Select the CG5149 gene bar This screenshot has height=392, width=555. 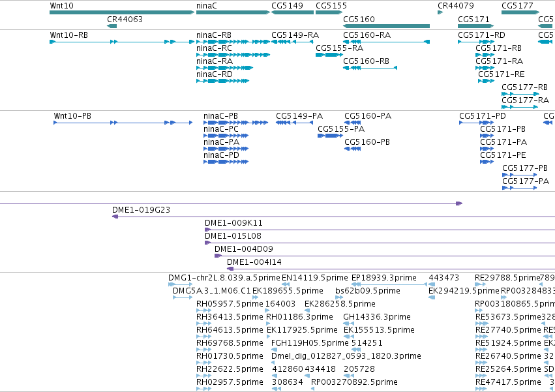pos(292,12)
